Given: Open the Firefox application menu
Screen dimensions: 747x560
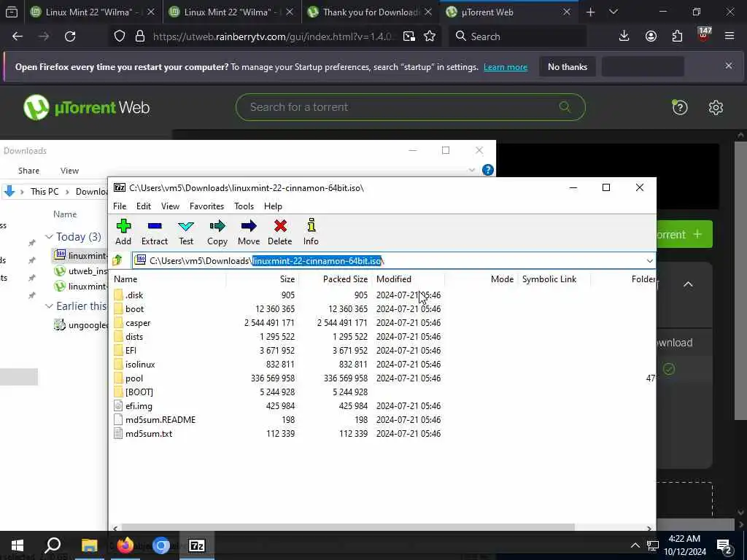Looking at the screenshot, I should pos(729,36).
